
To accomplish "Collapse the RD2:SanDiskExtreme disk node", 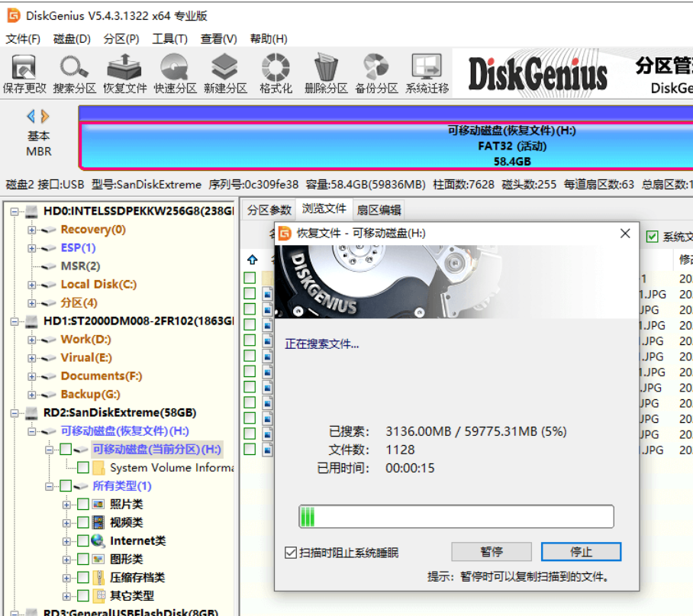I will tap(15, 413).
